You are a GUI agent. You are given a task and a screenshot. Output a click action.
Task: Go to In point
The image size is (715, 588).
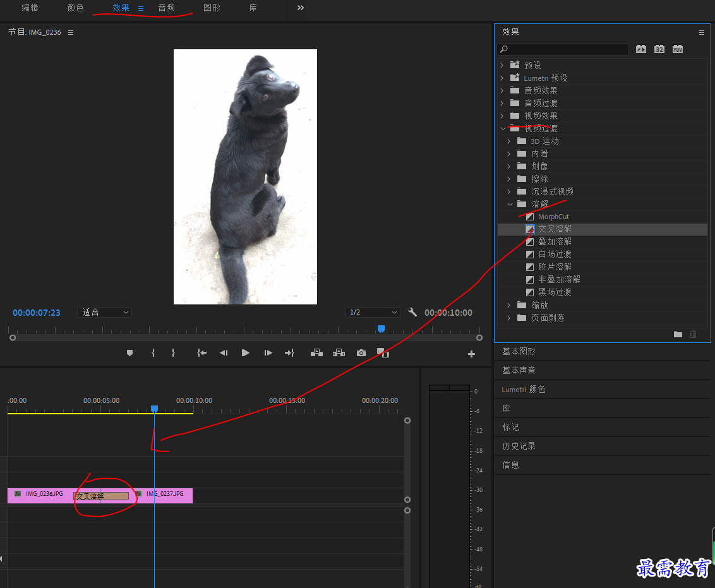coord(201,353)
